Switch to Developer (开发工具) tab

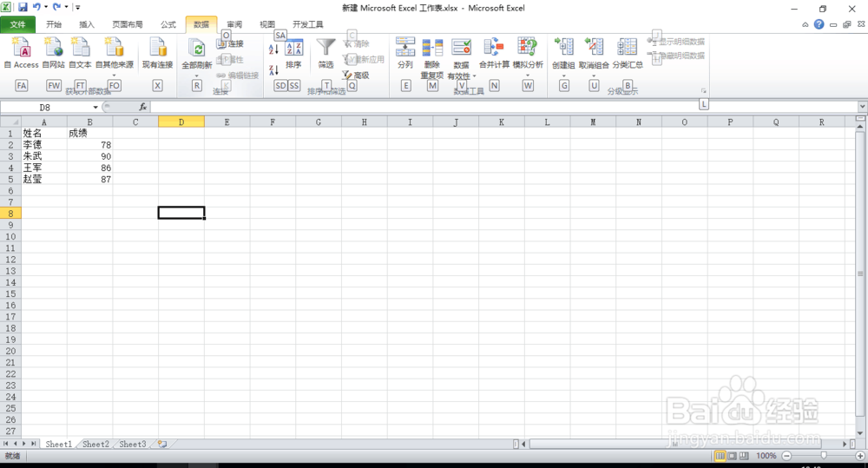[308, 24]
